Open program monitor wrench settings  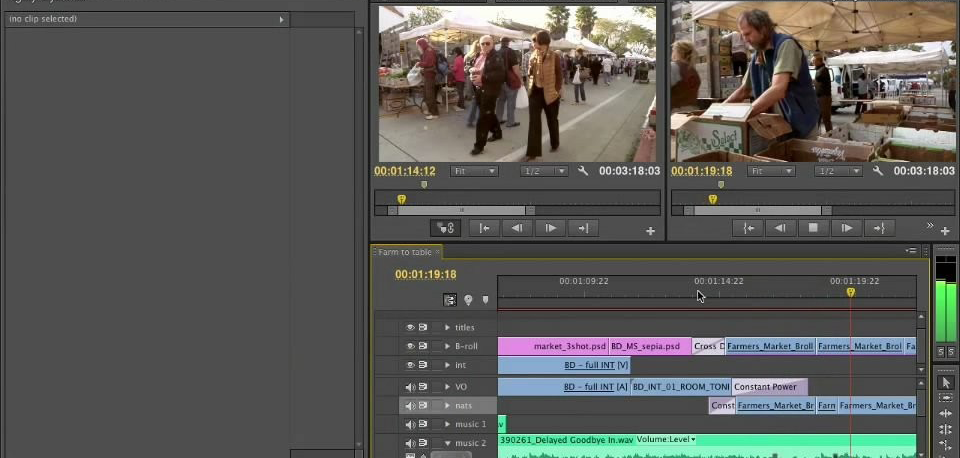pyautogui.click(x=878, y=171)
